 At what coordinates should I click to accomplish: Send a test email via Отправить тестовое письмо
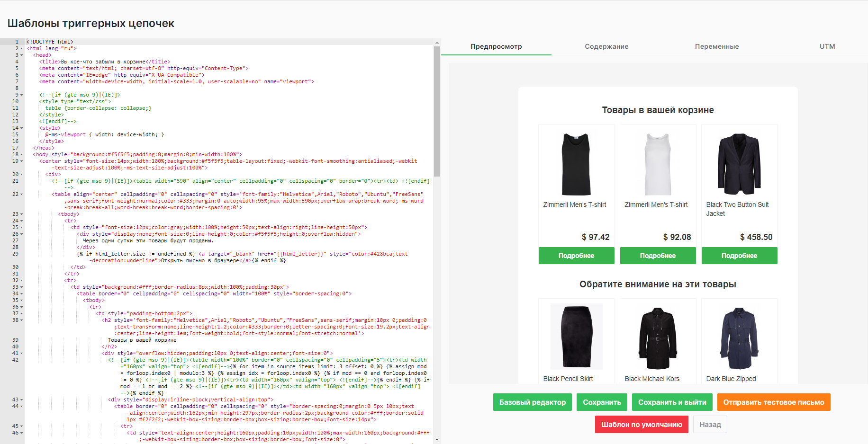[774, 402]
